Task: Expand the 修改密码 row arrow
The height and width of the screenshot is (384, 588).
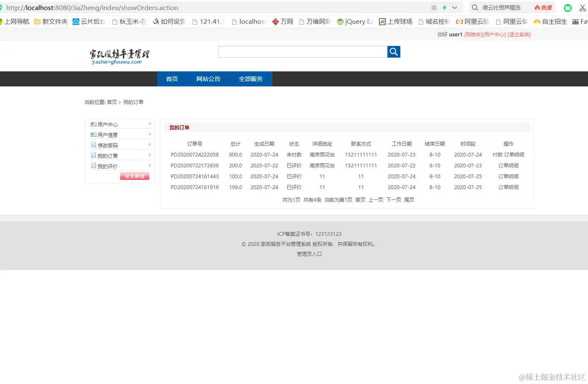Action: click(150, 144)
